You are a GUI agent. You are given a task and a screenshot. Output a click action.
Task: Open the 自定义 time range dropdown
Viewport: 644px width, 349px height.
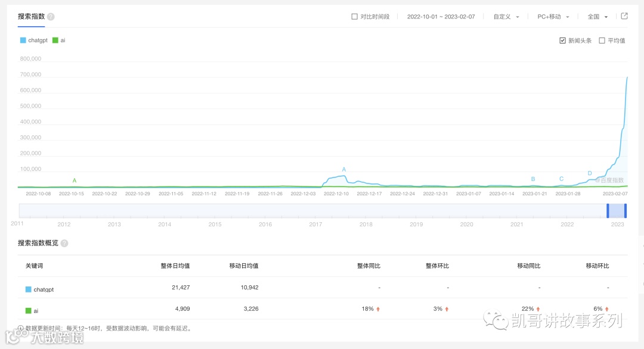point(506,17)
